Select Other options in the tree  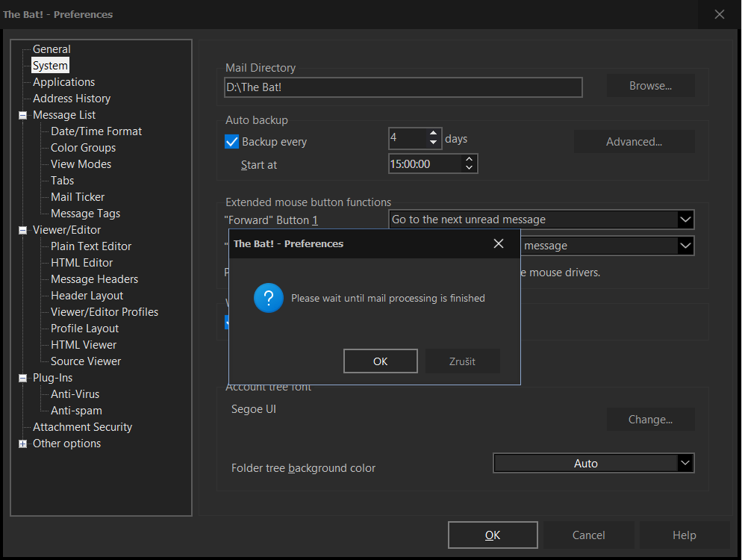(66, 444)
